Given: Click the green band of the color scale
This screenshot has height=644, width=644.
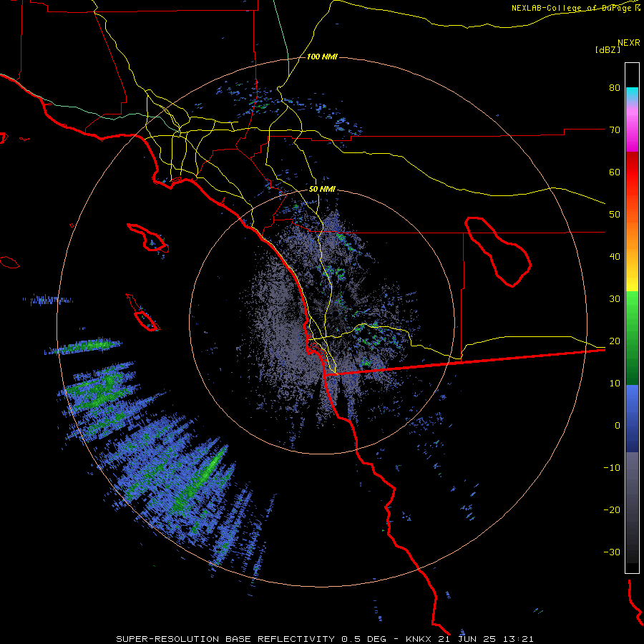Looking at the screenshot, I should pos(632,338).
